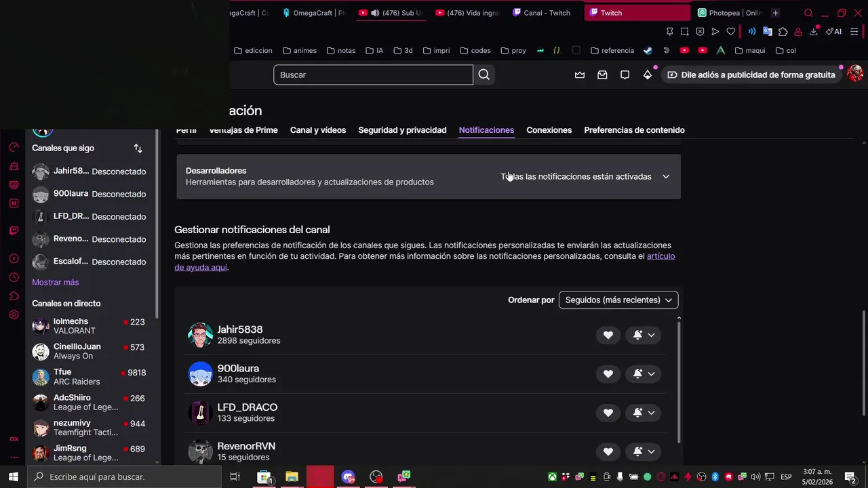Switch to Seguridad y privacidad tab
This screenshot has width=868, height=488.
tap(402, 130)
